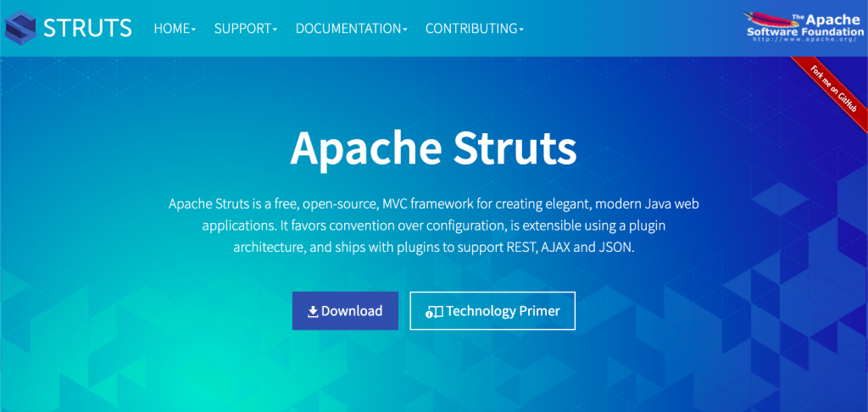The width and height of the screenshot is (868, 412).
Task: Click the Download button
Action: coord(346,310)
